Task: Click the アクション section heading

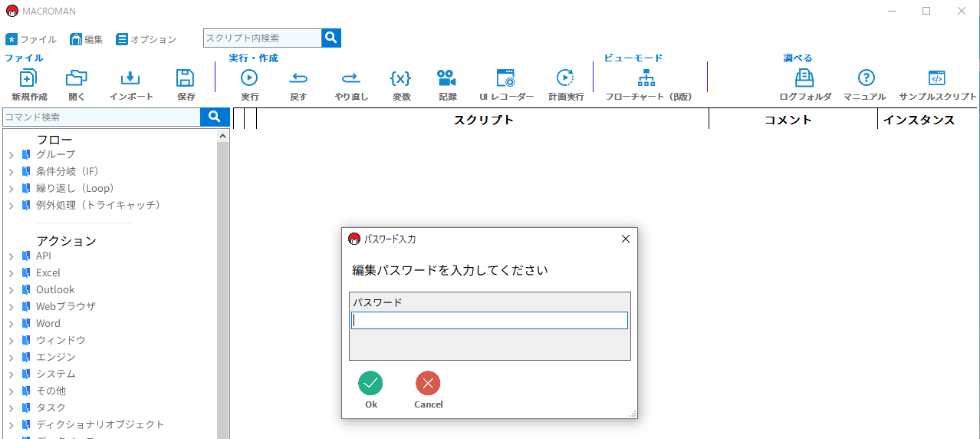Action: 67,241
